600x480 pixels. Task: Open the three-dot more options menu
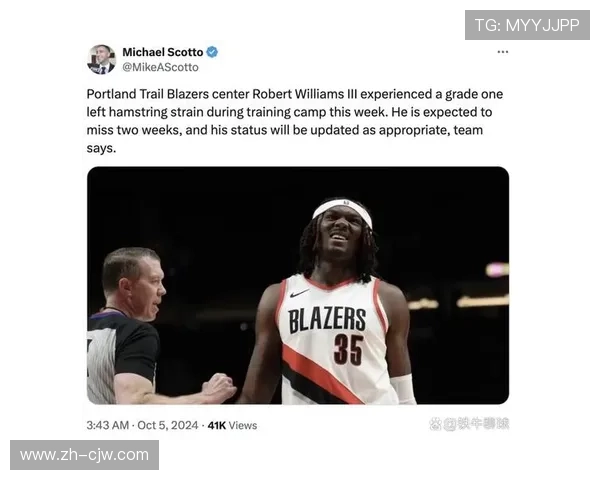click(x=502, y=52)
